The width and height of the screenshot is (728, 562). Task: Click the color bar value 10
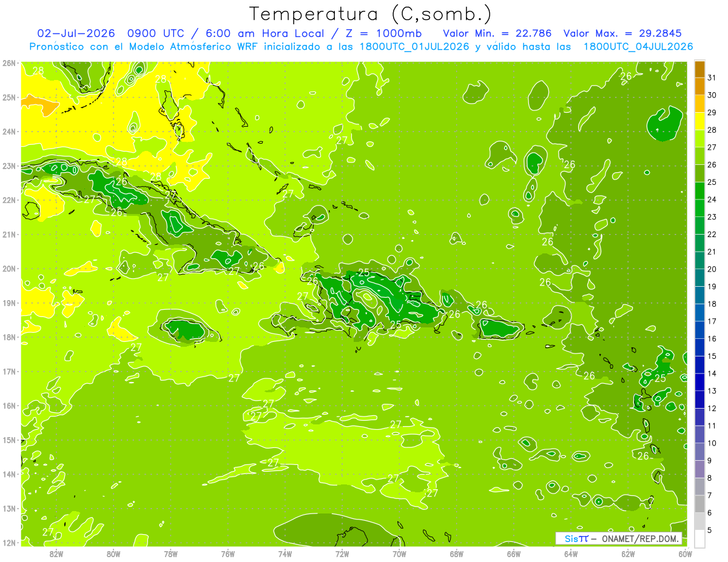[x=712, y=443]
